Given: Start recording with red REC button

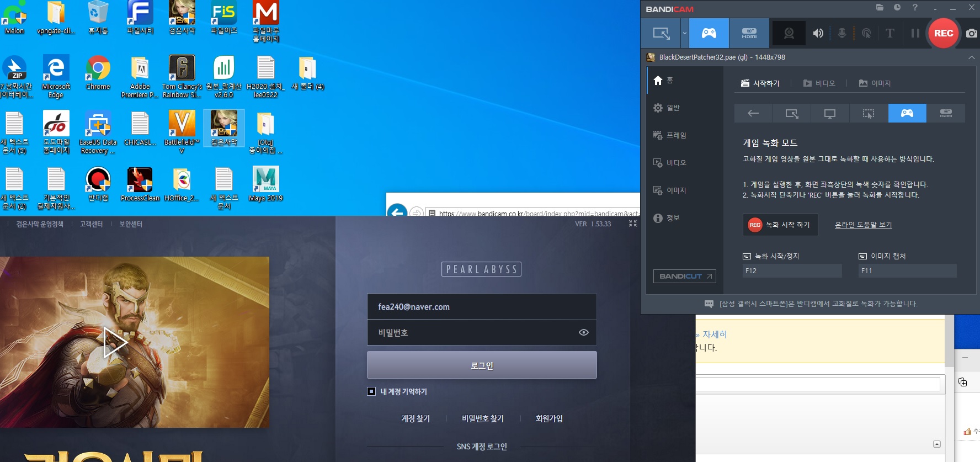Looking at the screenshot, I should (943, 33).
